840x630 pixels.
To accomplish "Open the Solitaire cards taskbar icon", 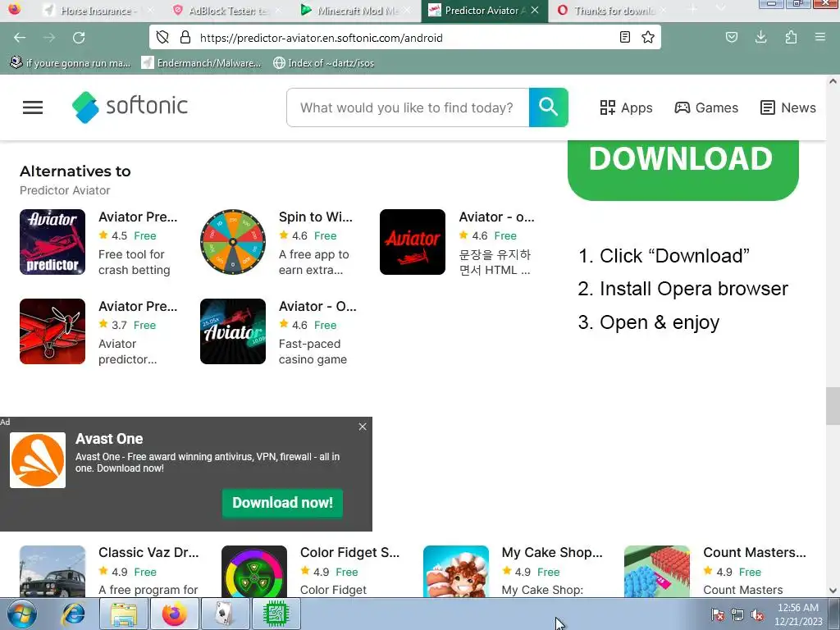I will (226, 614).
